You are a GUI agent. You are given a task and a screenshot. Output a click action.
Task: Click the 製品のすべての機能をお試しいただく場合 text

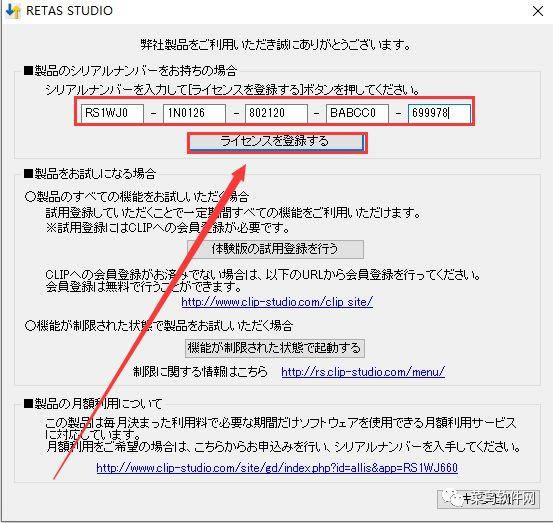(x=137, y=196)
